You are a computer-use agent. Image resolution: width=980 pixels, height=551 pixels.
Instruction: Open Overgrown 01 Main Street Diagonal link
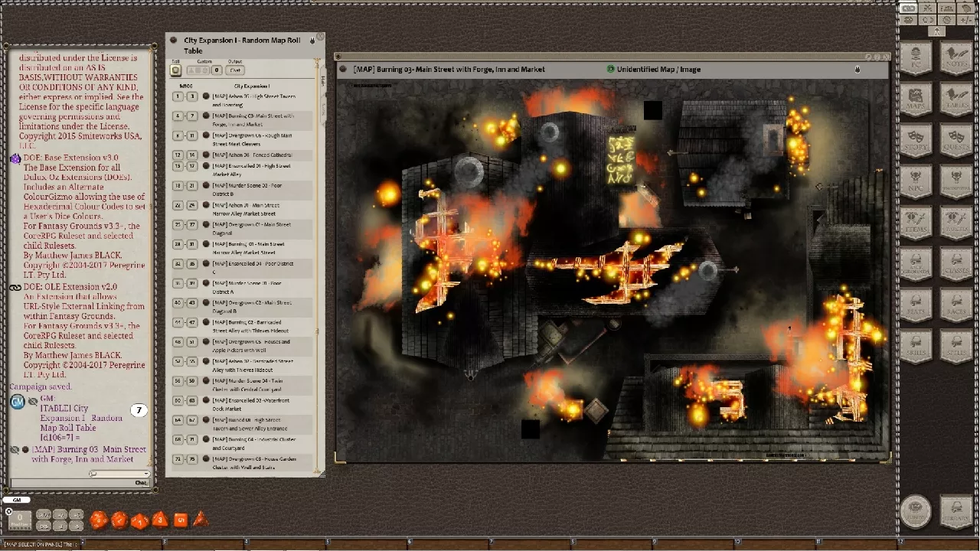(x=207, y=225)
